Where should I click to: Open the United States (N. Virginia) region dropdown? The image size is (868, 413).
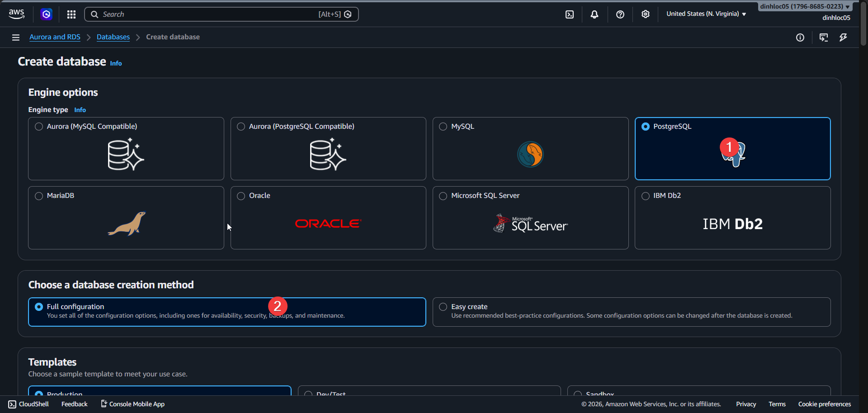pyautogui.click(x=705, y=14)
